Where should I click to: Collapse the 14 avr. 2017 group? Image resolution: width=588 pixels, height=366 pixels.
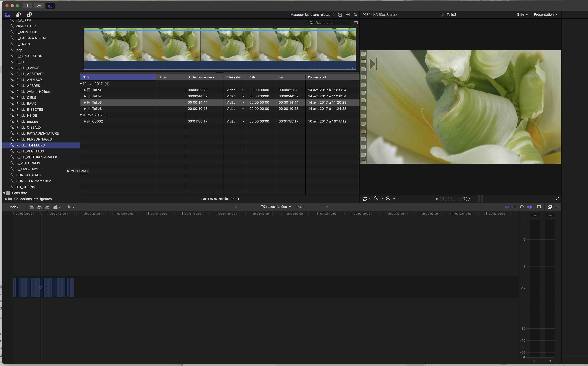coord(81,84)
